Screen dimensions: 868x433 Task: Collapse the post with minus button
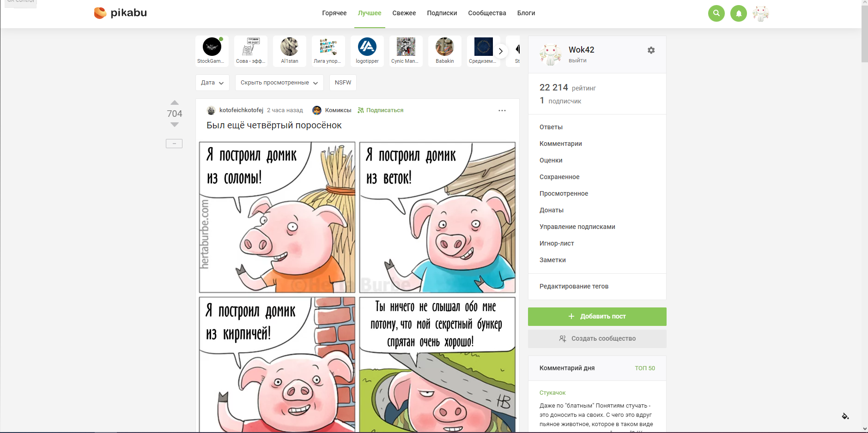174,144
